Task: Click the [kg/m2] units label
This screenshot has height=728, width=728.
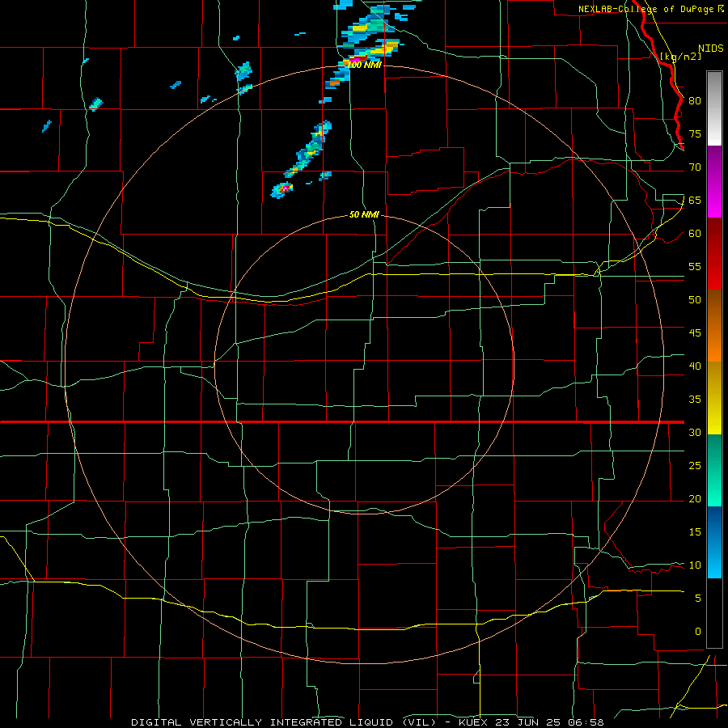Action: tap(680, 57)
